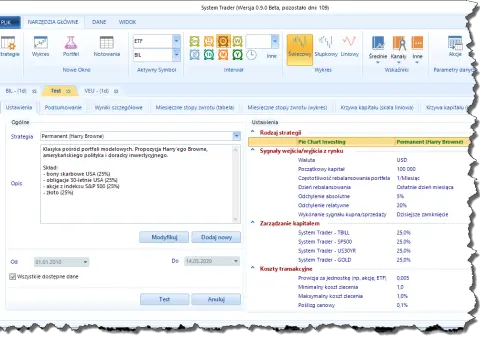
Task: Select the System Trader - TBILL row
Action: tap(359, 232)
